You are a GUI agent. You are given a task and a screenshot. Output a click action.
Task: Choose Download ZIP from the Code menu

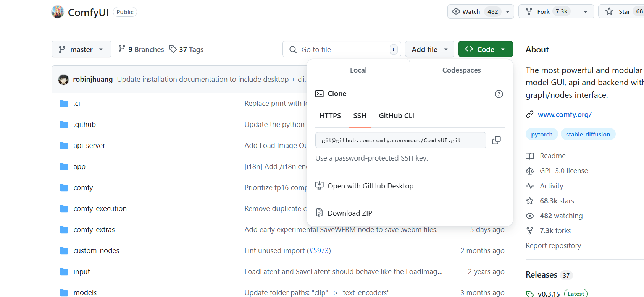[x=350, y=213]
